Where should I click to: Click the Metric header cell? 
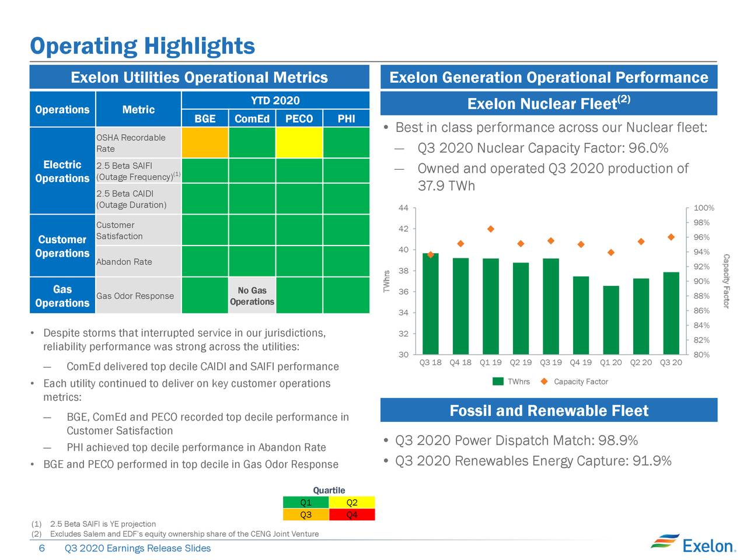[138, 109]
